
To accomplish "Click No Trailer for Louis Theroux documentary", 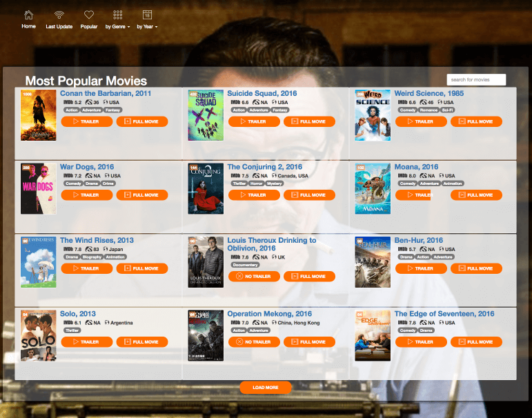I will pyautogui.click(x=254, y=277).
